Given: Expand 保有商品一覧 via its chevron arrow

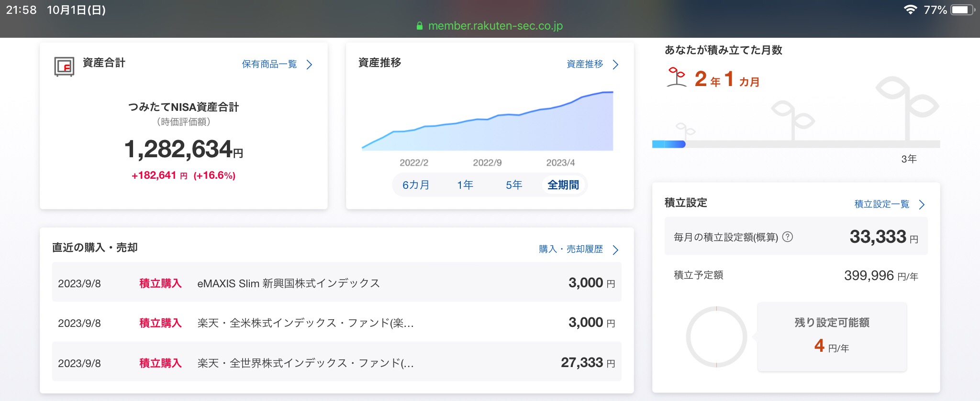Looking at the screenshot, I should [x=310, y=65].
